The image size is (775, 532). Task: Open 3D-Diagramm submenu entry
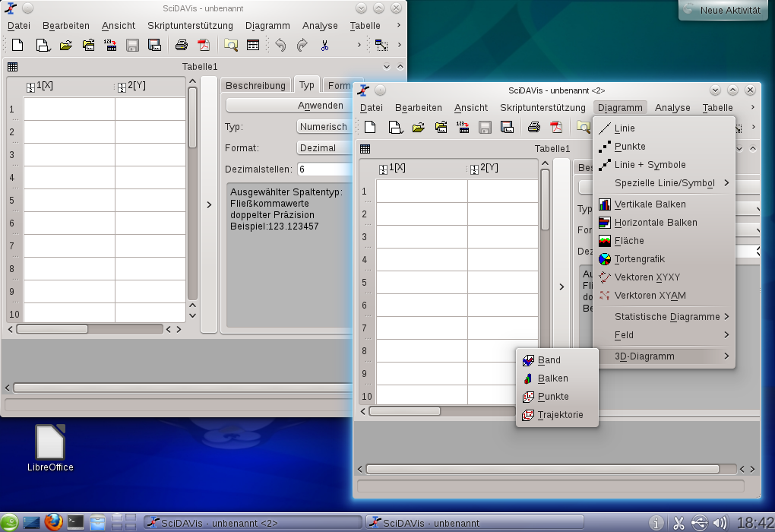point(664,356)
